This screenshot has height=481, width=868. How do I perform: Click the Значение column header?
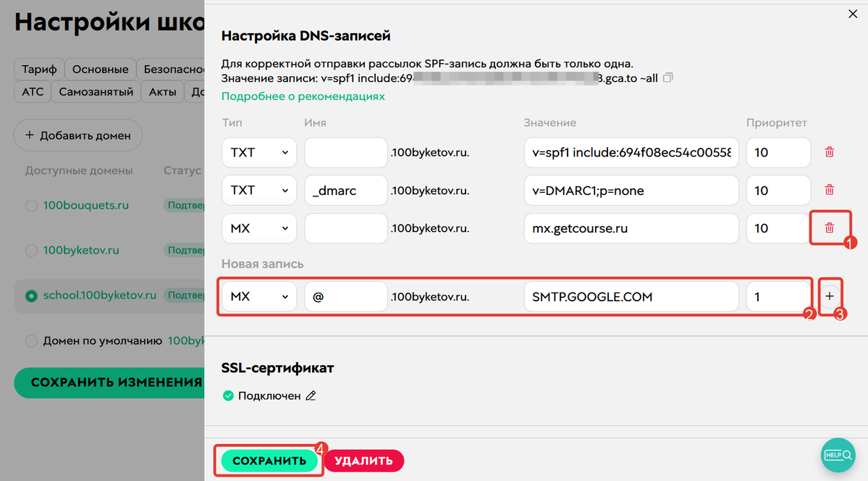click(549, 123)
